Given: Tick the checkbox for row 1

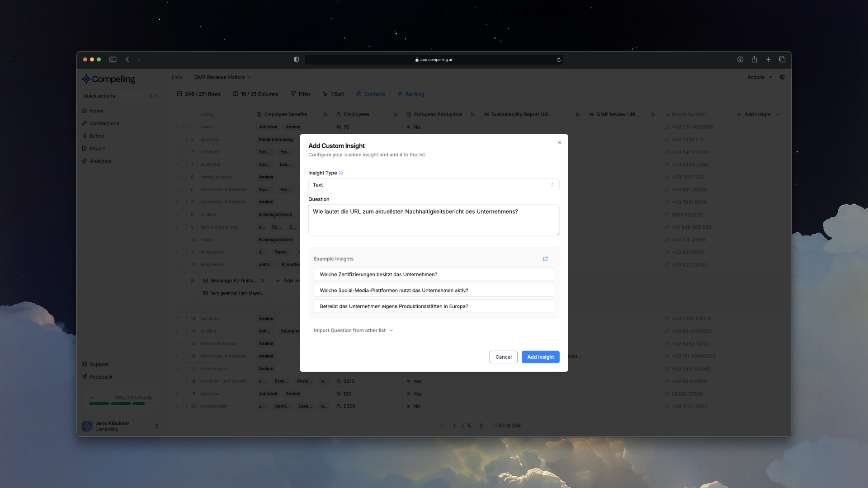Looking at the screenshot, I should click(184, 127).
